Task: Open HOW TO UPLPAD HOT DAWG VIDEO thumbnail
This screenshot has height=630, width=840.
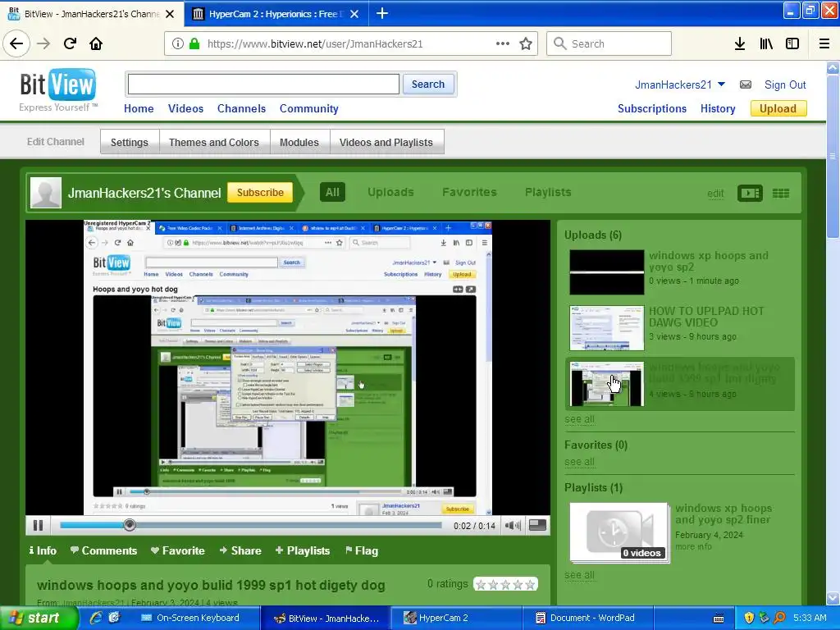Action: (606, 328)
